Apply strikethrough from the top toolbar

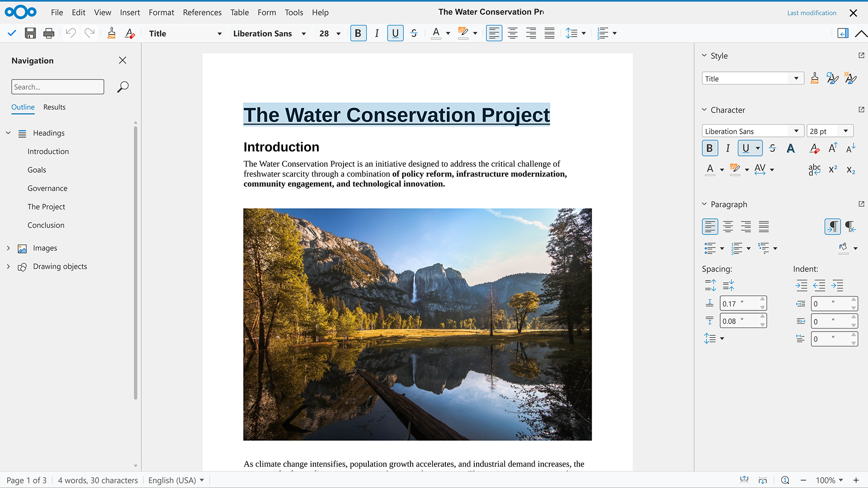coord(414,33)
